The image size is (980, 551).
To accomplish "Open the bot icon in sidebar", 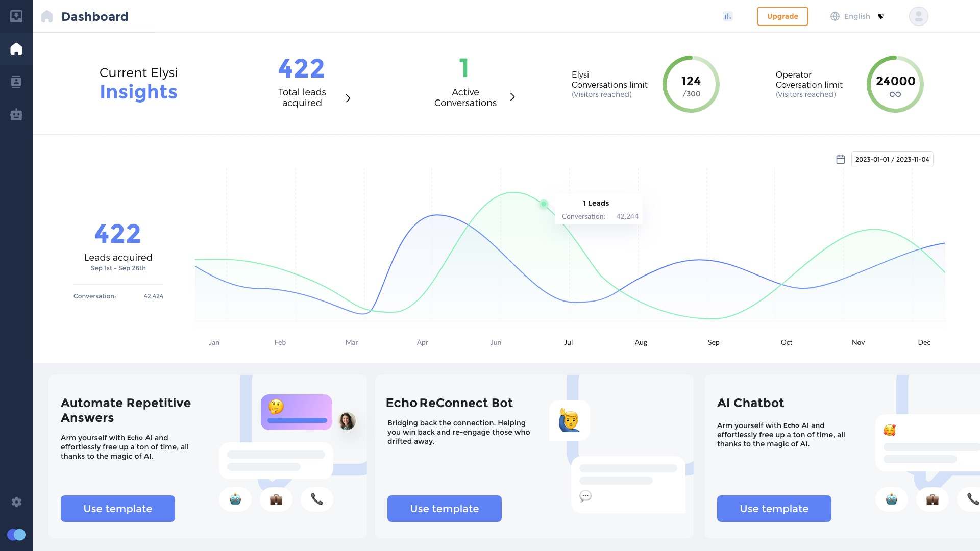I will [x=16, y=114].
